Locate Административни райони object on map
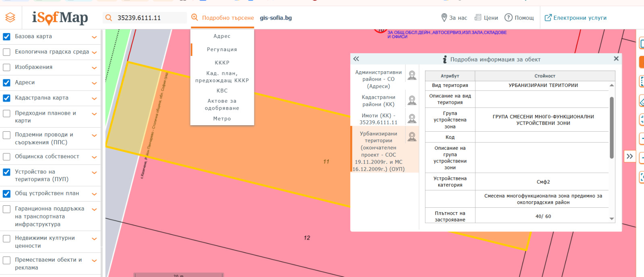The width and height of the screenshot is (644, 277). tap(412, 75)
